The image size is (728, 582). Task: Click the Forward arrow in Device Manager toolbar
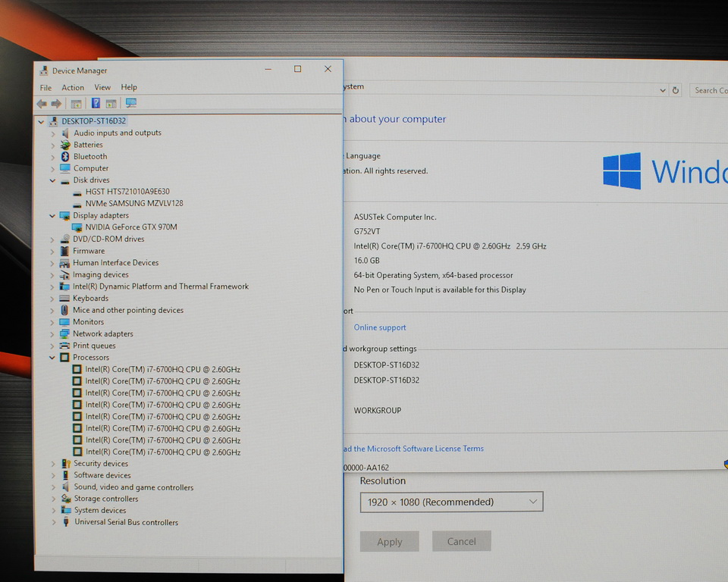56,104
